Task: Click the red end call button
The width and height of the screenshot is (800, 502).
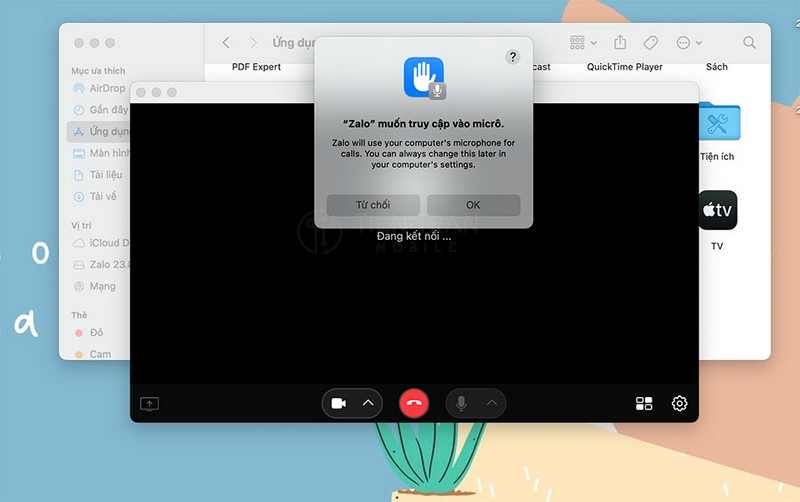Action: tap(414, 403)
